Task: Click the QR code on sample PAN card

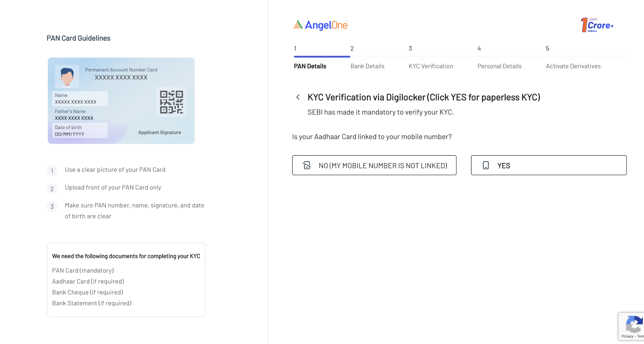Action: click(x=171, y=102)
